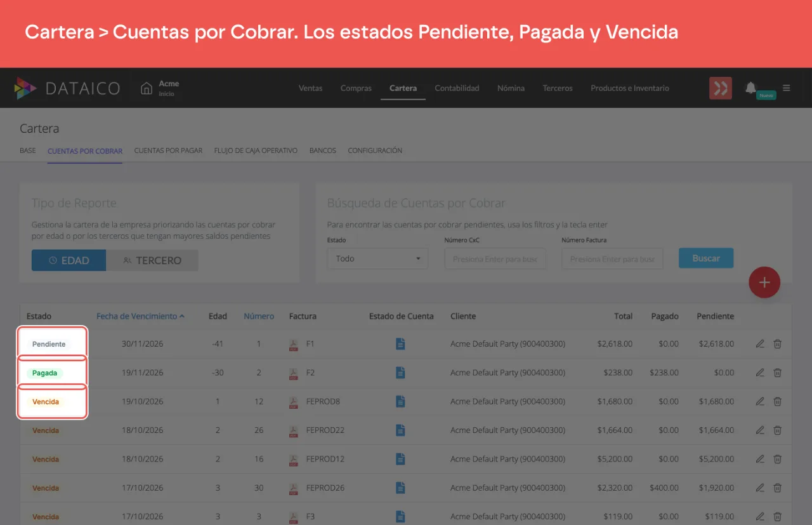Open the Estado filter dropdown
Viewport: 812px width, 525px height.
tap(378, 258)
